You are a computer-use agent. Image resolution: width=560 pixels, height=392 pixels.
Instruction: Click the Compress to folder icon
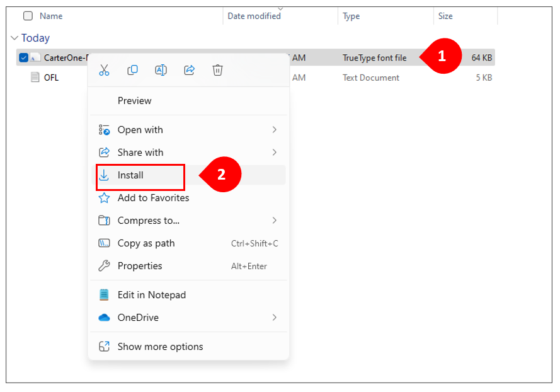coord(104,221)
